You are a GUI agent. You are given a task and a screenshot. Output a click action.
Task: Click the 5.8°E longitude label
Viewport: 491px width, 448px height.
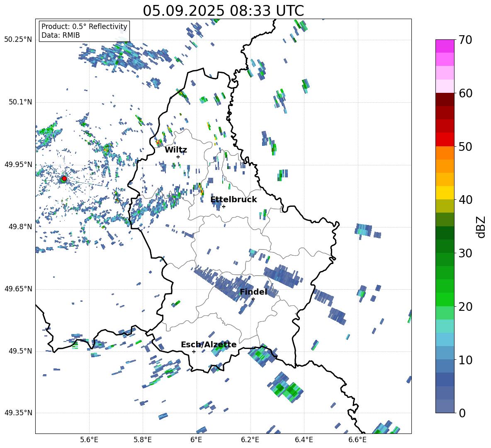(x=143, y=440)
